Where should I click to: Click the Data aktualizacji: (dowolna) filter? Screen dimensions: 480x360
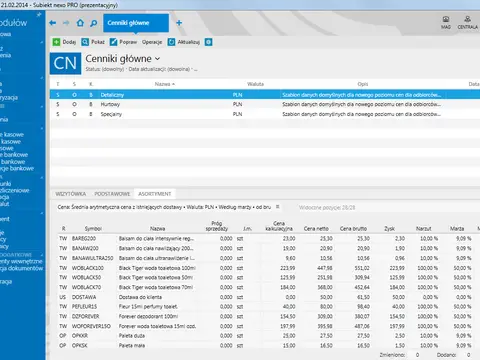pos(159,69)
